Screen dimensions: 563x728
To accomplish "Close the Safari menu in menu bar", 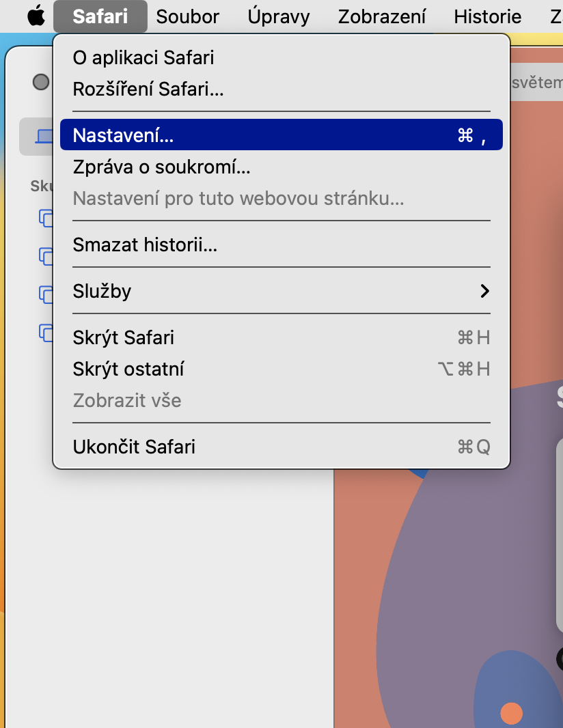I will point(100,16).
